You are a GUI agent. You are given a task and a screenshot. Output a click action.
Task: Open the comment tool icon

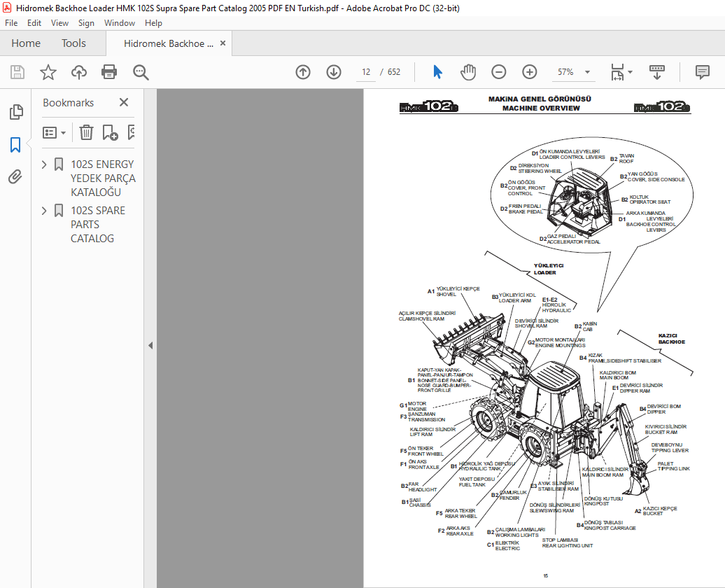click(x=703, y=71)
